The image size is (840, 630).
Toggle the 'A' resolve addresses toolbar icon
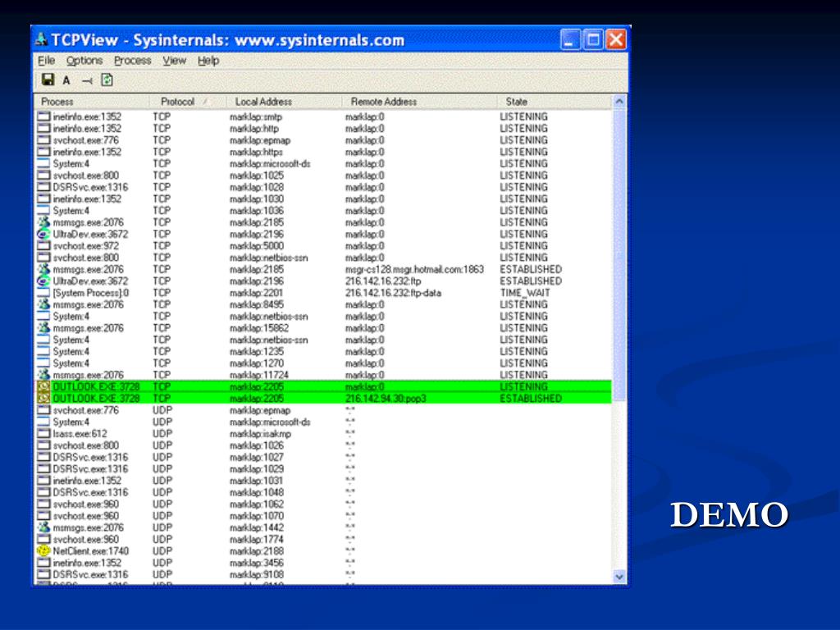(66, 80)
